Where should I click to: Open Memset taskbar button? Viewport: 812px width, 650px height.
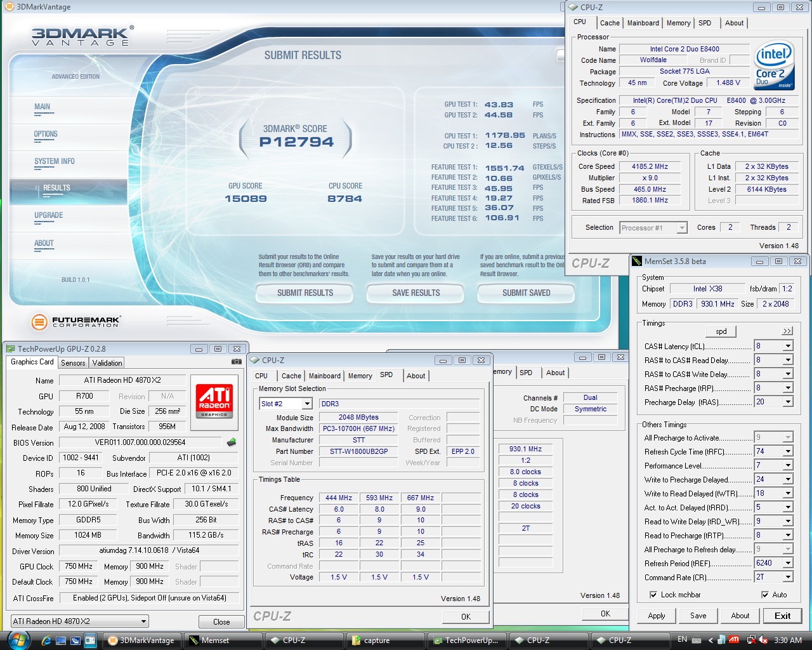pos(223,640)
